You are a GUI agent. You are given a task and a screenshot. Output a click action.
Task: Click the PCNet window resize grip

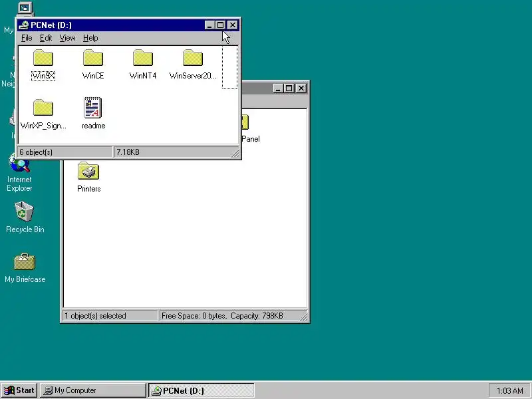(235, 154)
